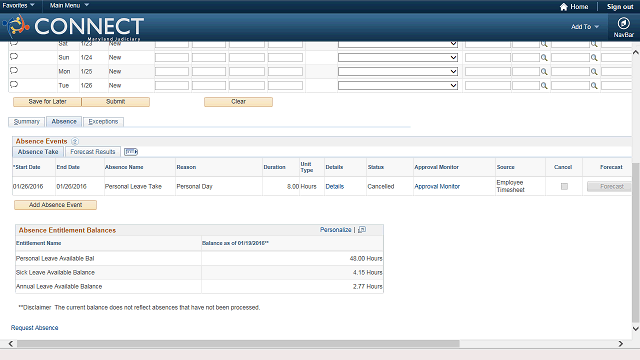Expand the dropdown on Sun 1/24 row
The height and width of the screenshot is (360, 640).
tap(398, 58)
